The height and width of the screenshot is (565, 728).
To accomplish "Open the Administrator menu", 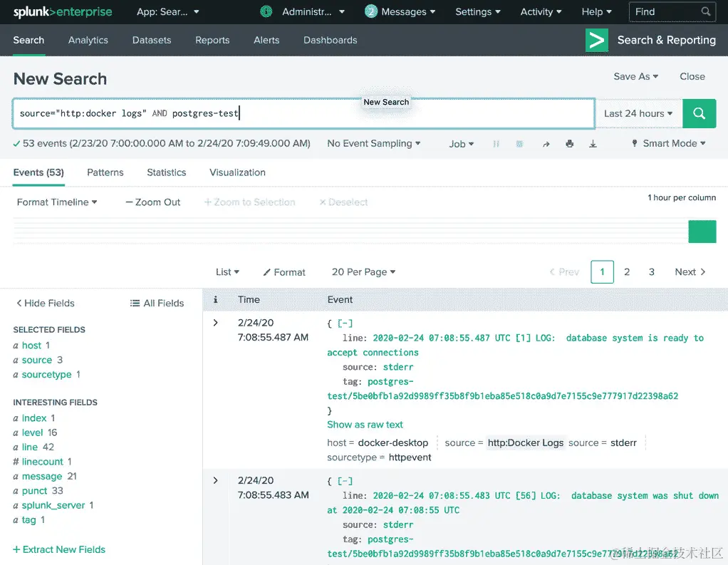I will (313, 11).
